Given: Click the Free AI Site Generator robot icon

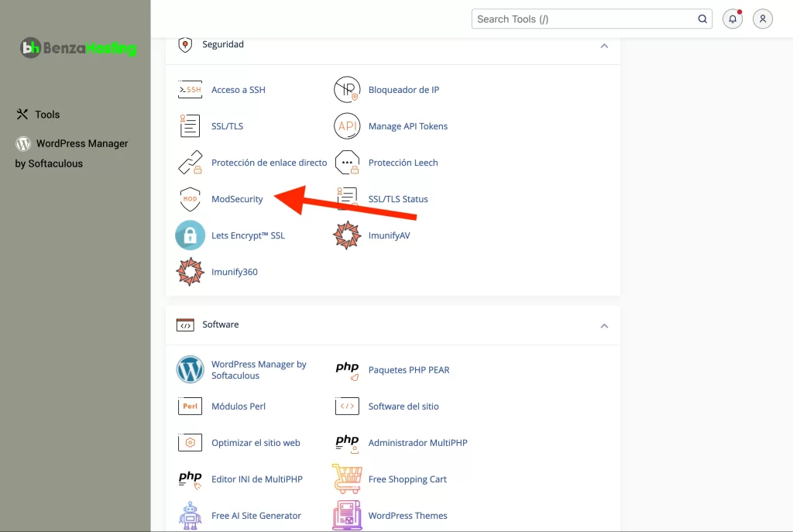Looking at the screenshot, I should (191, 515).
